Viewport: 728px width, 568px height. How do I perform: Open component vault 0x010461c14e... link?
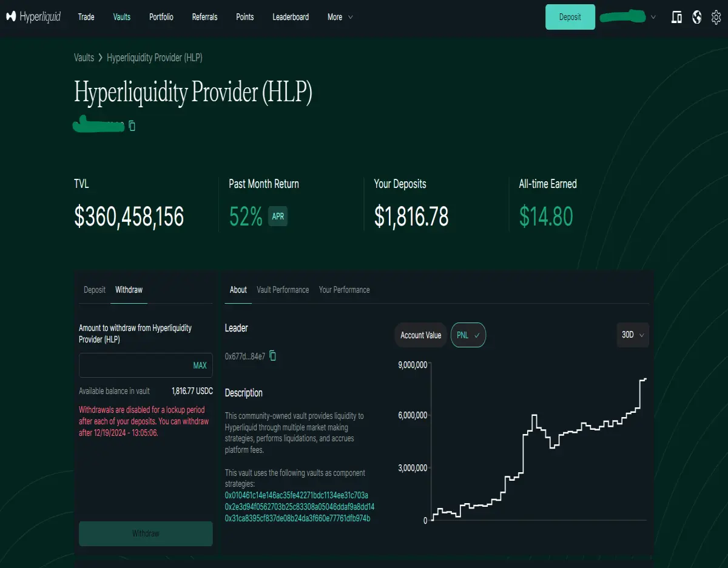[x=297, y=495]
